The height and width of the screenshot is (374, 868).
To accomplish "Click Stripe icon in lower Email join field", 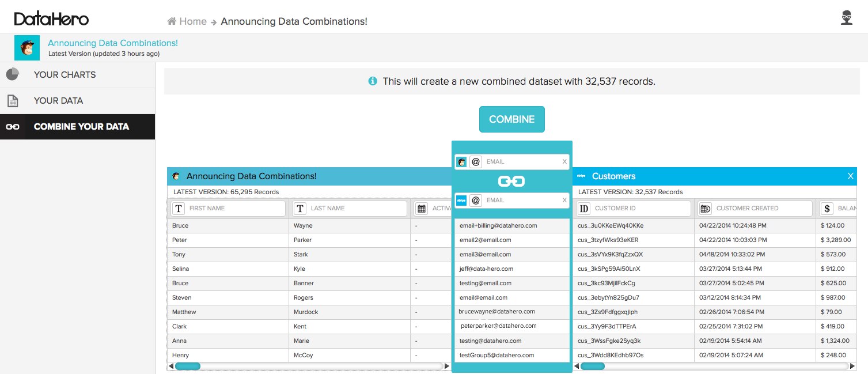I will 461,201.
